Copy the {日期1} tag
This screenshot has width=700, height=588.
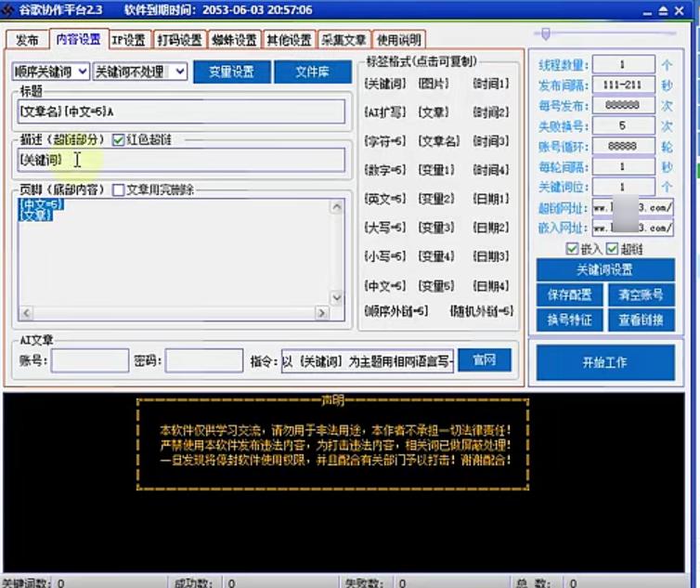click(491, 199)
